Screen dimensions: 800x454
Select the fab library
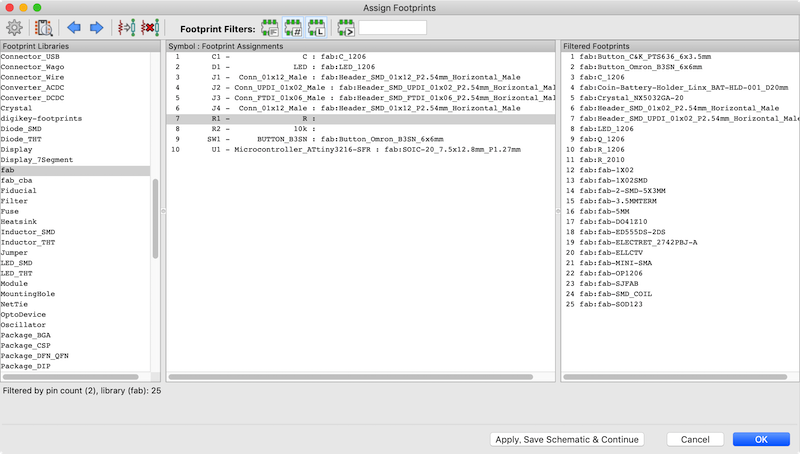tap(75, 170)
